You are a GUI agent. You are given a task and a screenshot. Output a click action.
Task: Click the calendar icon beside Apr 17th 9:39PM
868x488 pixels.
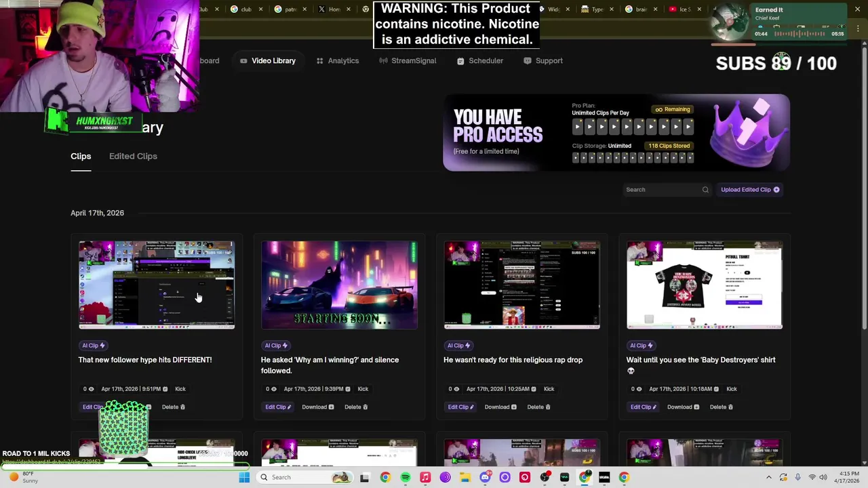348,389
